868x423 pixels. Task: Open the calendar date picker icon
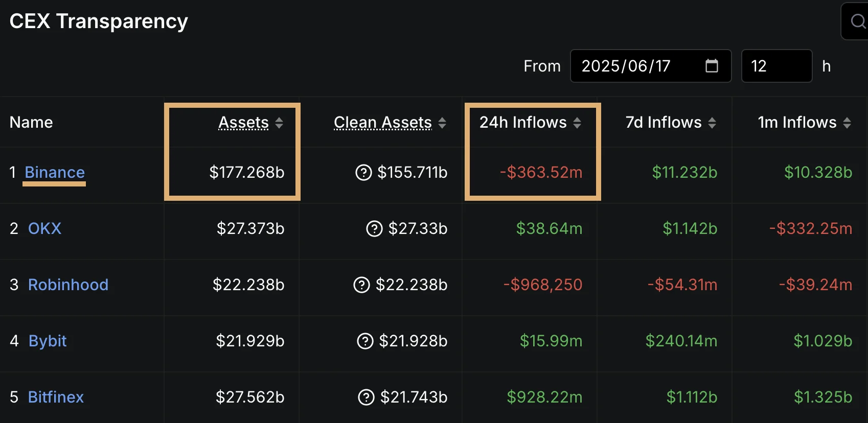(712, 66)
